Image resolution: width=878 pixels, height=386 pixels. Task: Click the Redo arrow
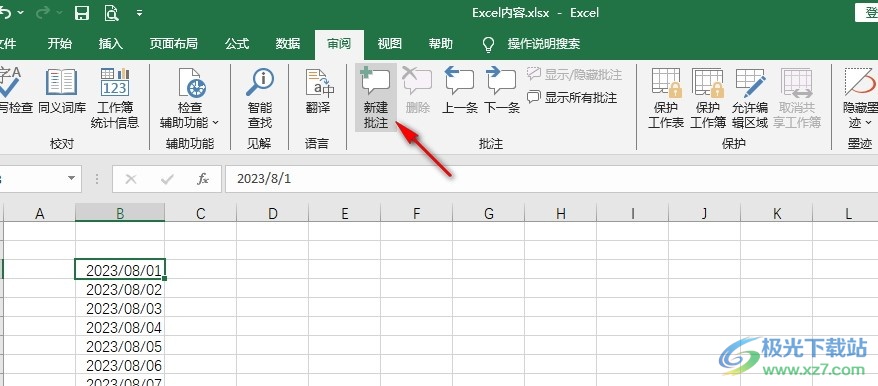43,13
